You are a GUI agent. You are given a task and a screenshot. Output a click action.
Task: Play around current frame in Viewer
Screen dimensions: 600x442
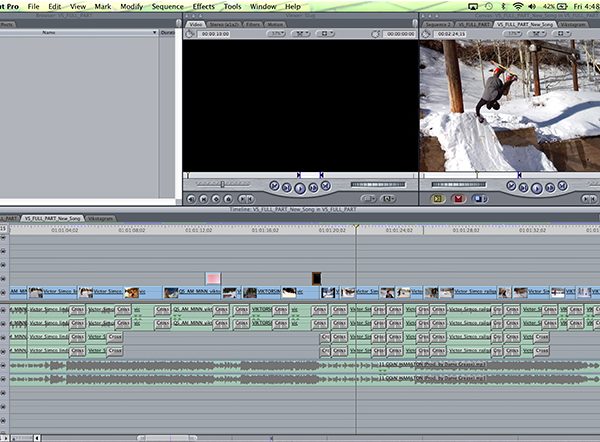[x=313, y=188]
